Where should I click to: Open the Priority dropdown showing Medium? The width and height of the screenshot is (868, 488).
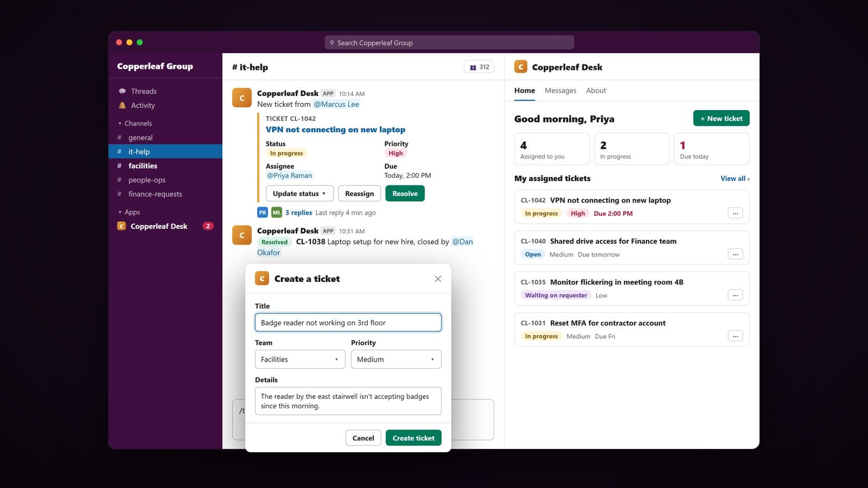tap(396, 359)
